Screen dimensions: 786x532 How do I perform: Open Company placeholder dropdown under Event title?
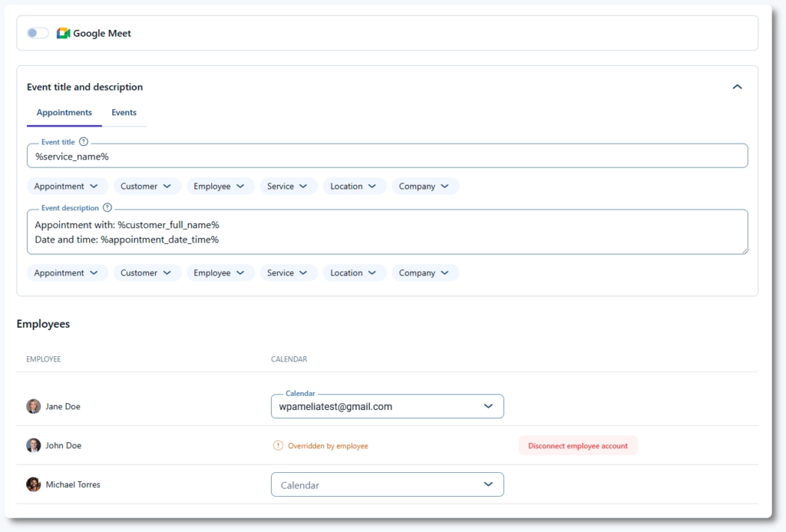point(425,187)
